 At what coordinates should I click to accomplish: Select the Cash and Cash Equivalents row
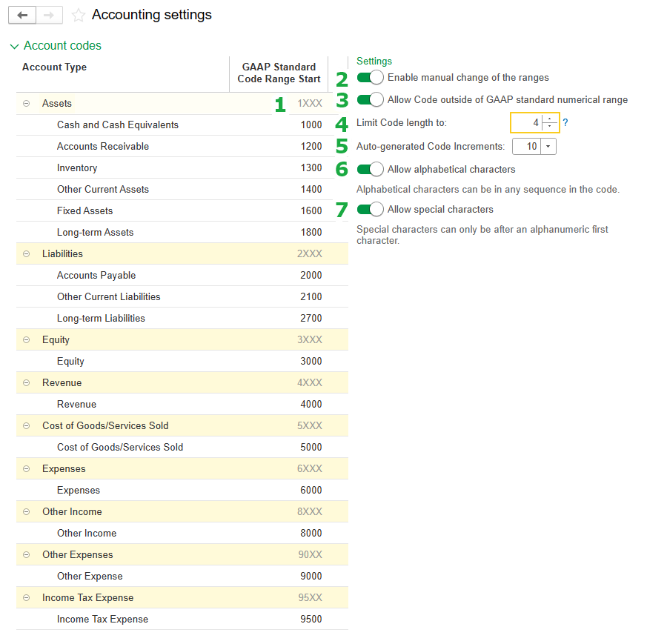(182, 125)
